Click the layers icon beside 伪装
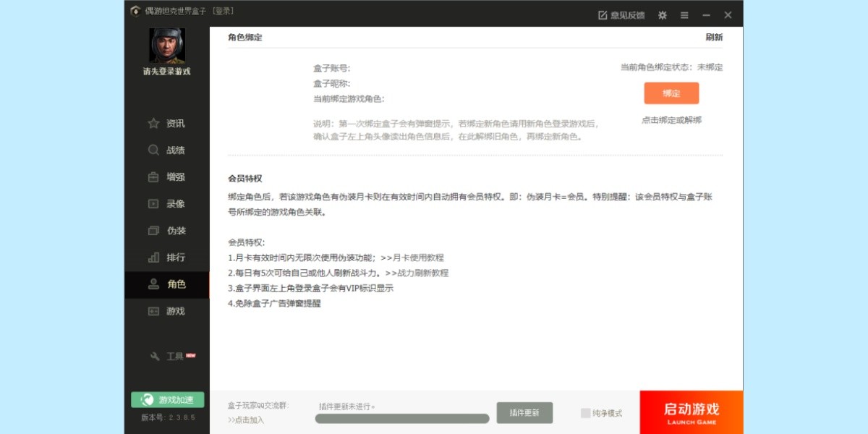Screen dimensions: 868x434 [153, 231]
